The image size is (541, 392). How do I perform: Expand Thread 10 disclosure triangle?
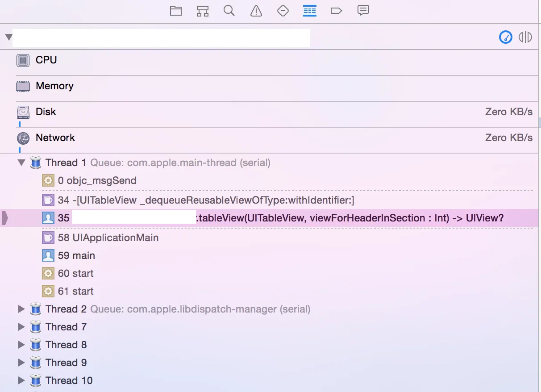click(x=21, y=380)
